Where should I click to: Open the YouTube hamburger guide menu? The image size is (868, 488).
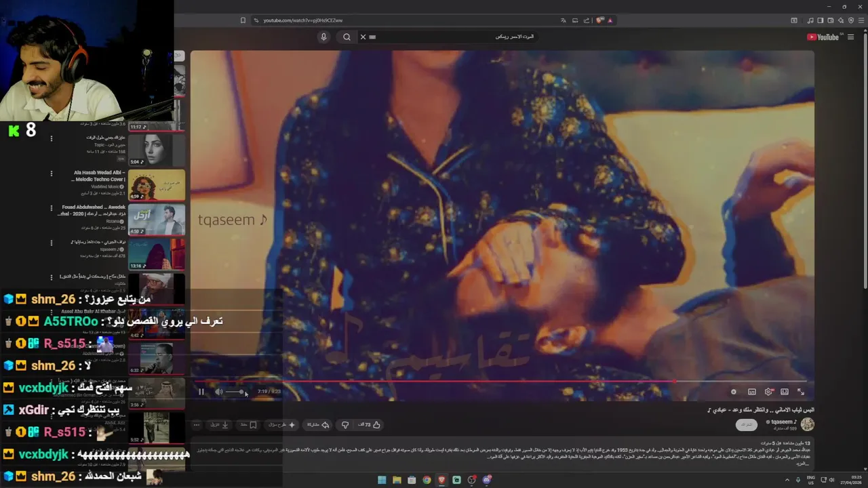coord(850,37)
